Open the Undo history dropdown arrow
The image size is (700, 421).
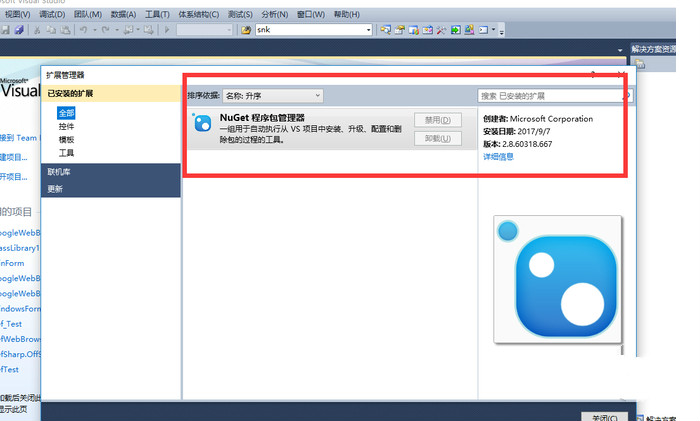(95, 30)
